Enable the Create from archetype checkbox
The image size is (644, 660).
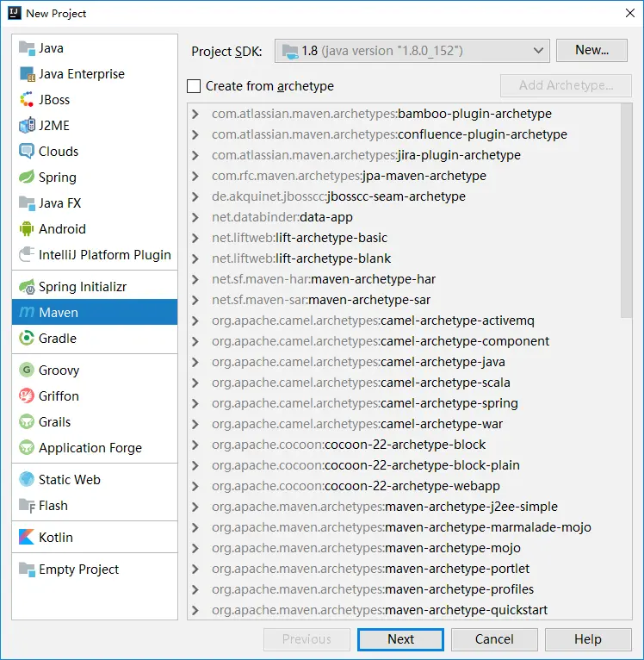click(x=194, y=86)
